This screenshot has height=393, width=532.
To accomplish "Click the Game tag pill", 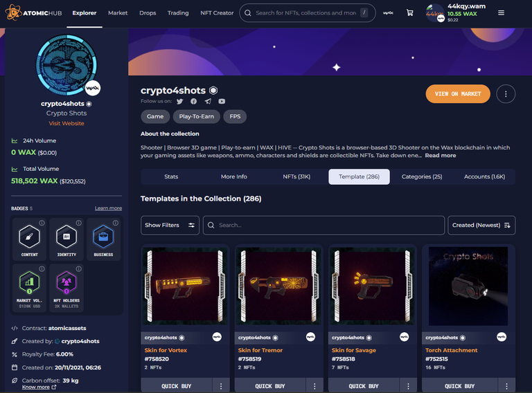I will coord(155,116).
